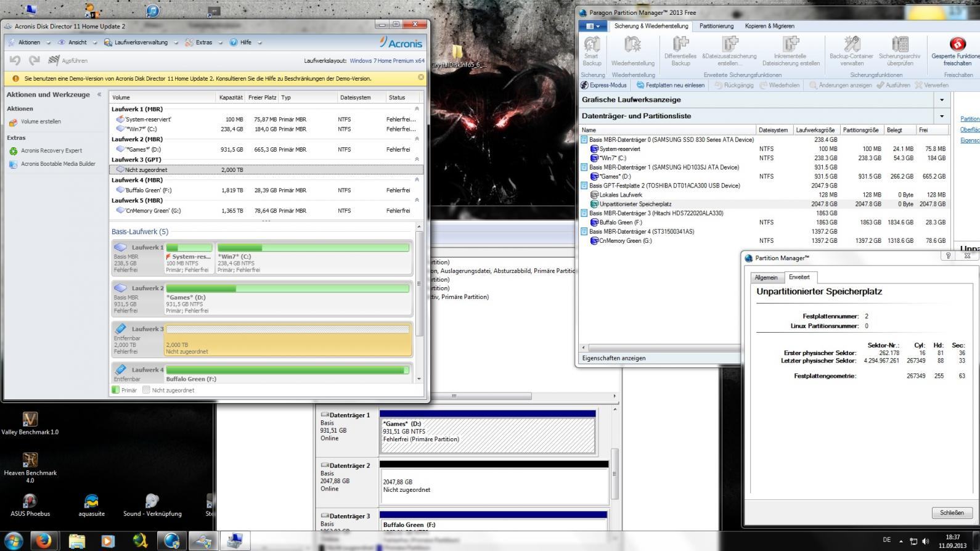Click the undo arrow in Acronis toolbar

pyautogui.click(x=15, y=60)
